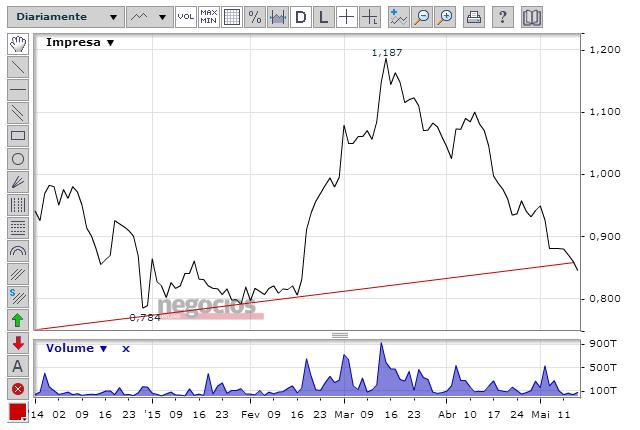Select the horizontal retracement lines tool
The image size is (640, 430).
tap(18, 228)
